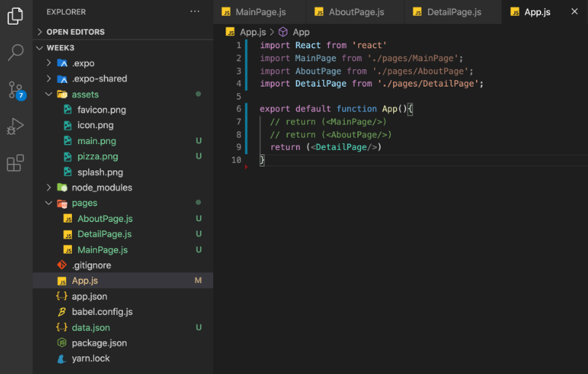This screenshot has height=374, width=588.
Task: Open data.json in the file tree
Action: [91, 327]
